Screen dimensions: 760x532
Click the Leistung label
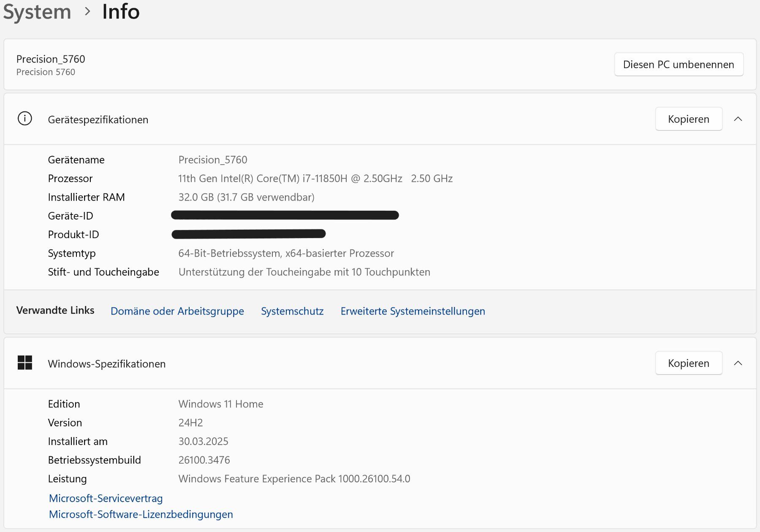(67, 479)
